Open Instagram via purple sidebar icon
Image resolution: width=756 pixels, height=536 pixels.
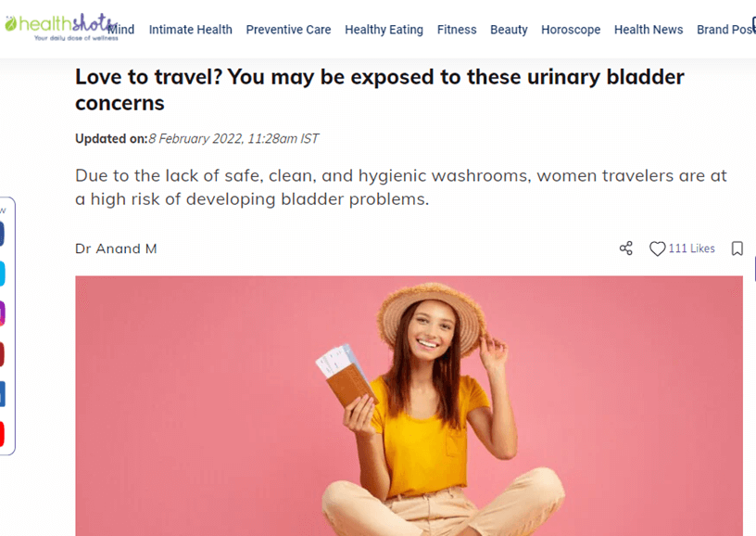[x=2, y=313]
